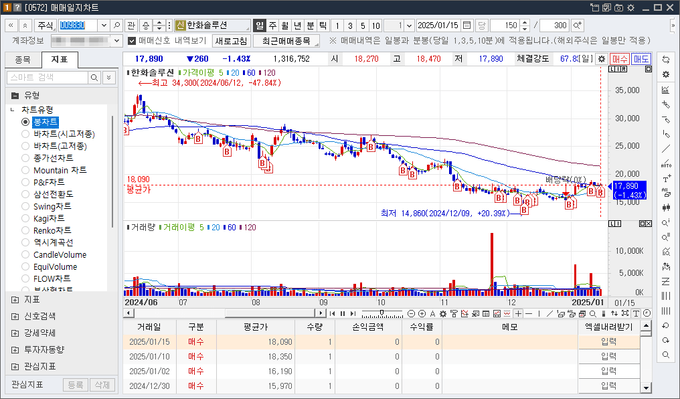Select 분 minute period button
The width and height of the screenshot is (680, 399).
pos(310,26)
